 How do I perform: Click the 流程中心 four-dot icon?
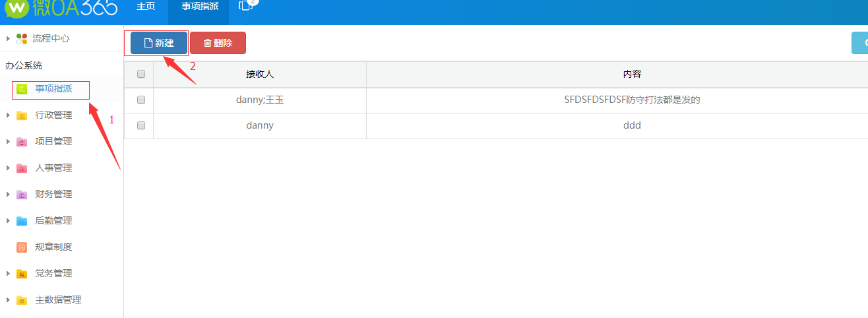pyautogui.click(x=22, y=38)
